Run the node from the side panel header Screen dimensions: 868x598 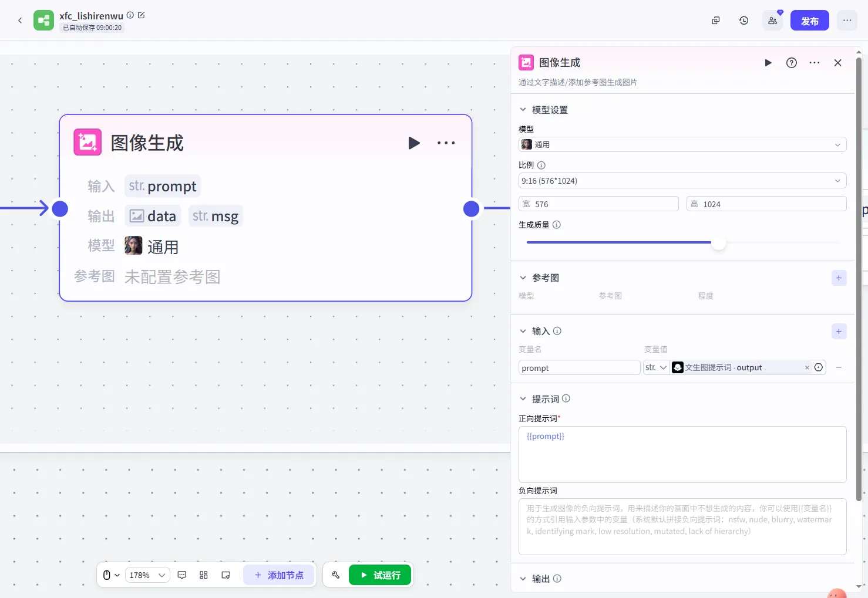pyautogui.click(x=768, y=63)
